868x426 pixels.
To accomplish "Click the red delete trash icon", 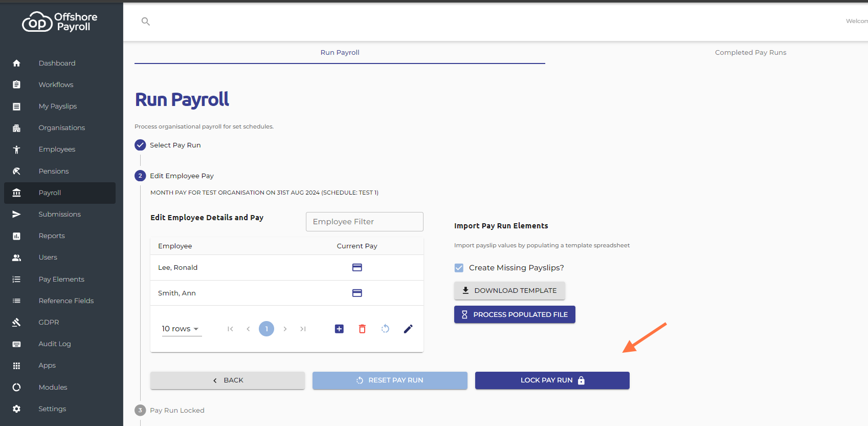I will (362, 329).
